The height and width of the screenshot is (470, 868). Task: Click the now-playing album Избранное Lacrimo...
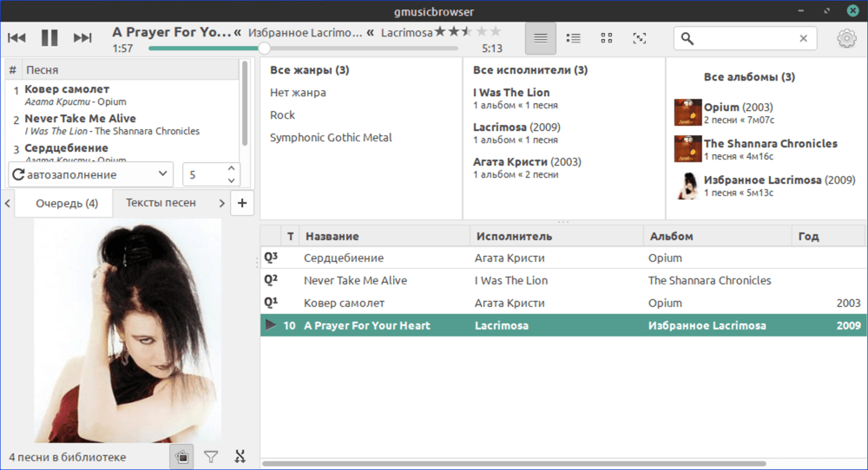(305, 33)
